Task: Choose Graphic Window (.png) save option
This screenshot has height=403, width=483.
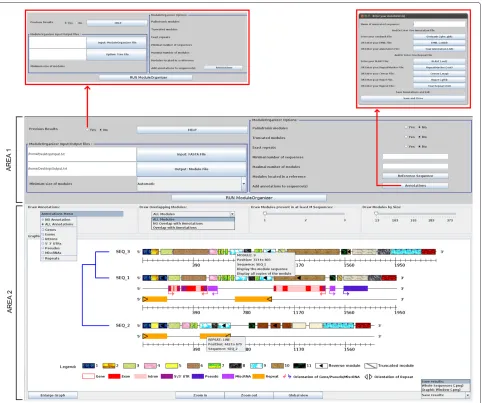Action: pyautogui.click(x=446, y=389)
